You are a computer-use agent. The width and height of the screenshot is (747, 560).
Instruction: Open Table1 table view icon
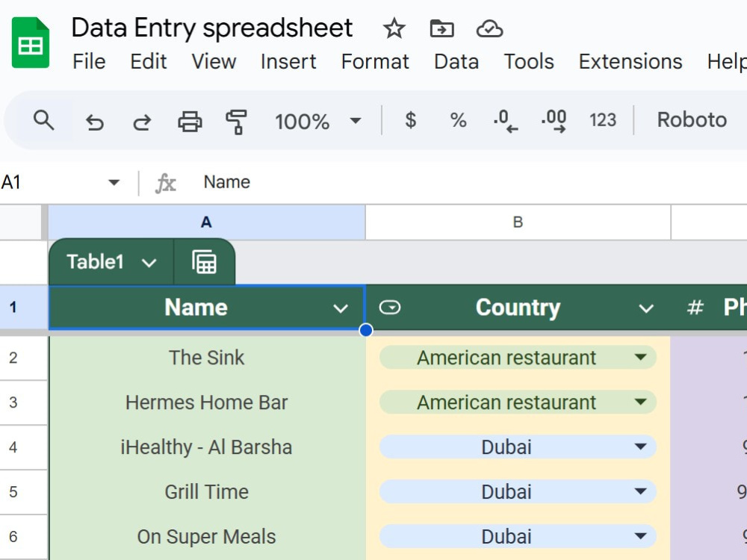pos(205,262)
